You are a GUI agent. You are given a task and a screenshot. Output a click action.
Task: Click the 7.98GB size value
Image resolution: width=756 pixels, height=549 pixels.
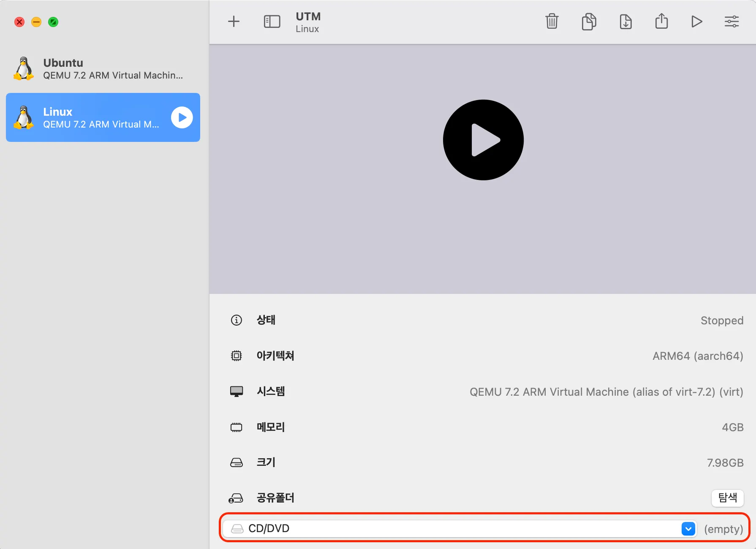pos(725,463)
